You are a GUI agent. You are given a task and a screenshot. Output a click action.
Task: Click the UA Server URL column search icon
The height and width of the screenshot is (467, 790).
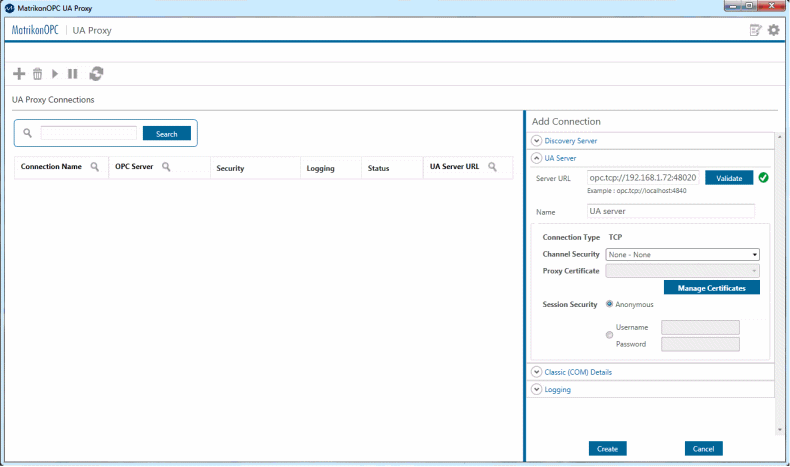(x=492, y=167)
